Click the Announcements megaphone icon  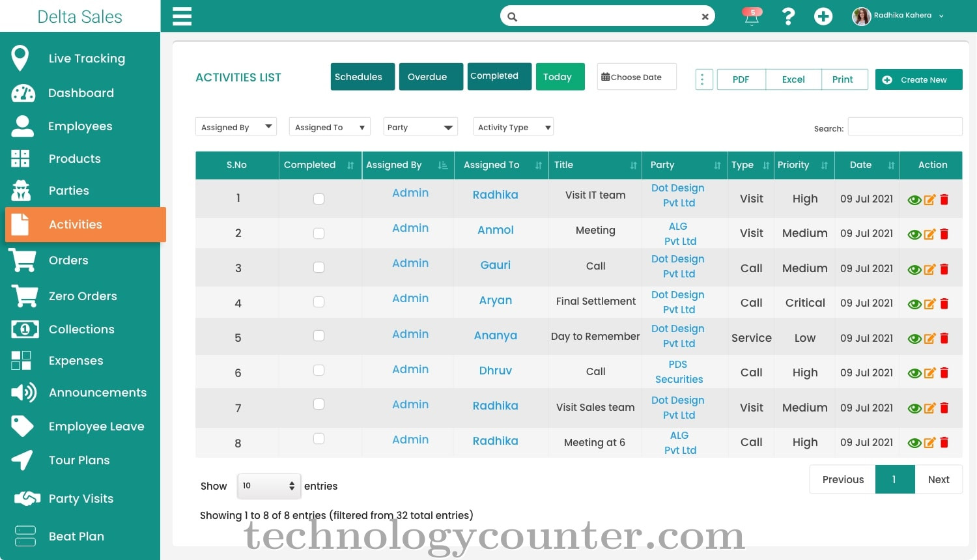(24, 392)
